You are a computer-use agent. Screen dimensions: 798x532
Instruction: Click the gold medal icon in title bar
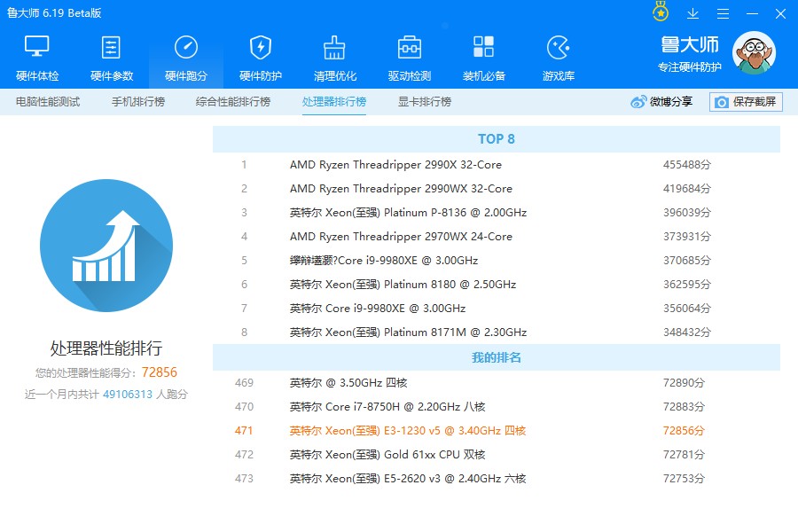(661, 12)
